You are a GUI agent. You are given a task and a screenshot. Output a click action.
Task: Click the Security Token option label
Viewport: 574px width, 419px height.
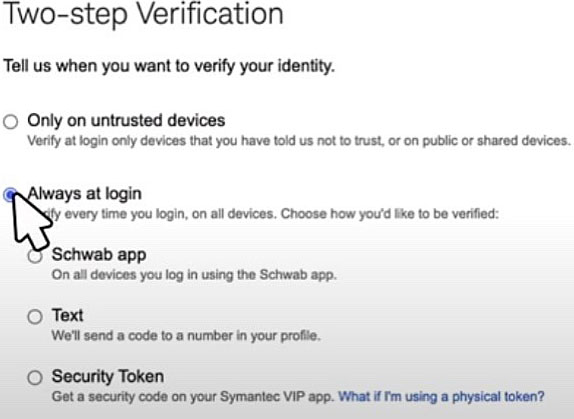(108, 376)
